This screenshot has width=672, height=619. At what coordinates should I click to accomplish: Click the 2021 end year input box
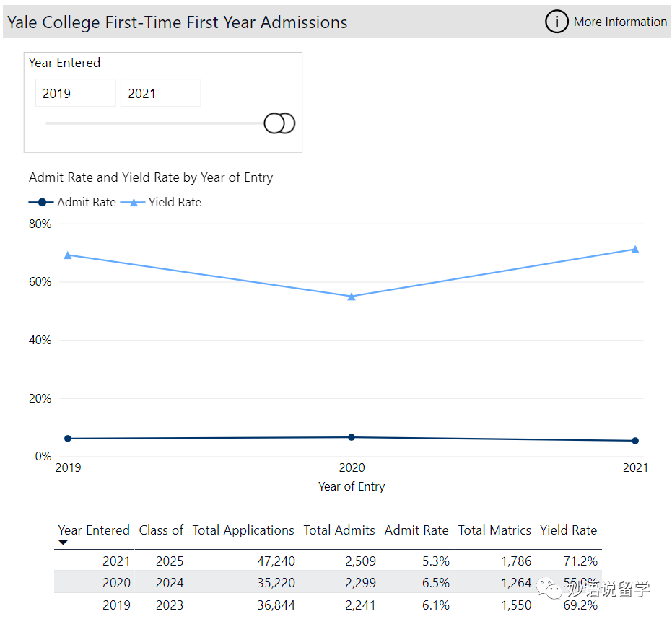tap(161, 93)
